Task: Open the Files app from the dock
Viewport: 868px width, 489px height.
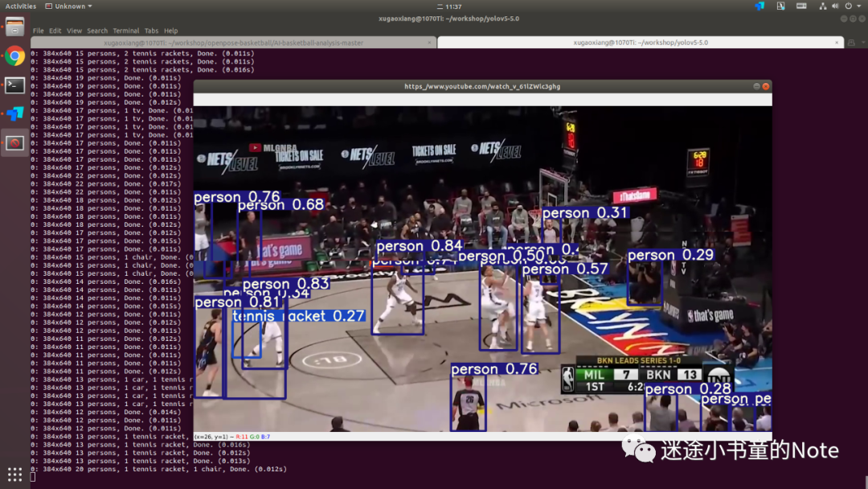Action: (15, 27)
